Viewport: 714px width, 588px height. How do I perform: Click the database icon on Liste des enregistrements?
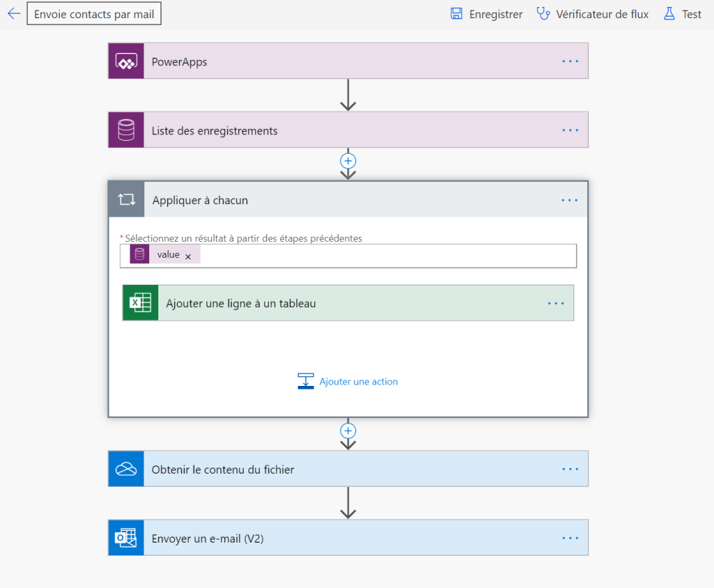(x=126, y=130)
